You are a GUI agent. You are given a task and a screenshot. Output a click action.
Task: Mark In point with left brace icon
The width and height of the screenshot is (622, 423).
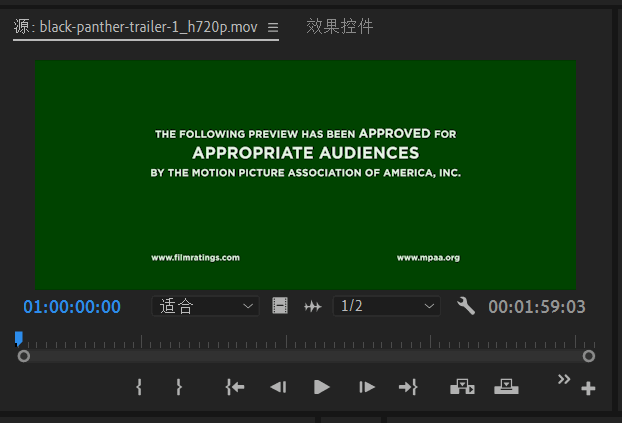pos(139,387)
